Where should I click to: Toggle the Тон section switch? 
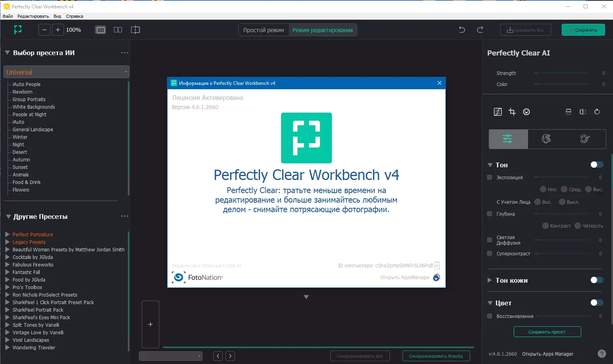click(597, 165)
